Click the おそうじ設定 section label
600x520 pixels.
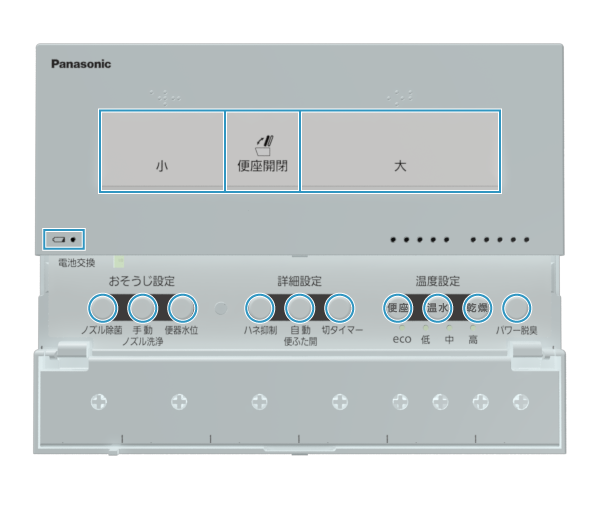click(x=142, y=281)
